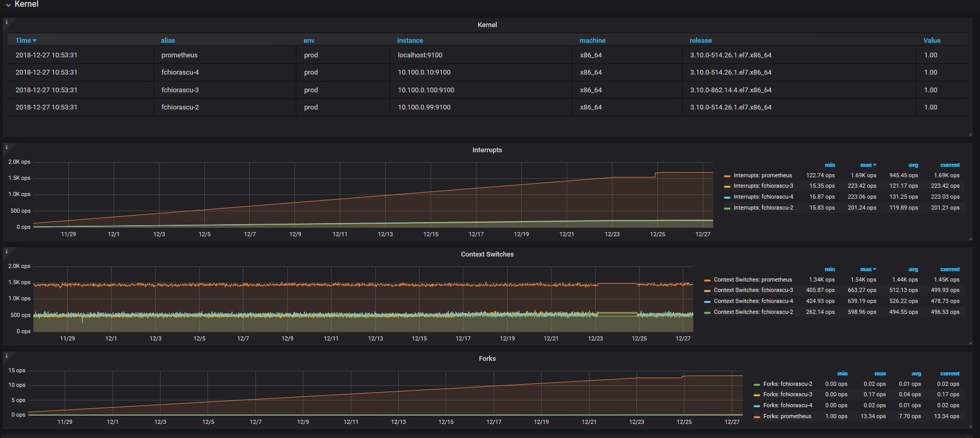Open Kernel table panel info icon

pyautogui.click(x=6, y=22)
